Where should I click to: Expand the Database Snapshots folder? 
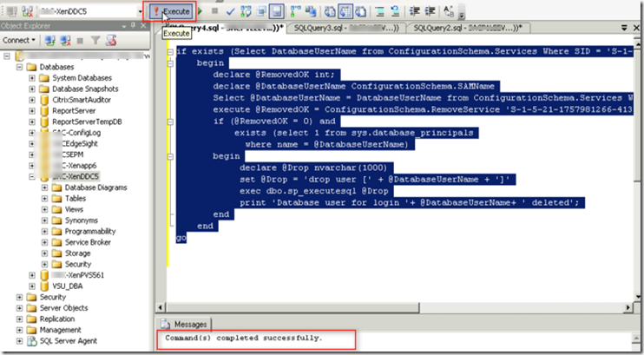(x=32, y=89)
